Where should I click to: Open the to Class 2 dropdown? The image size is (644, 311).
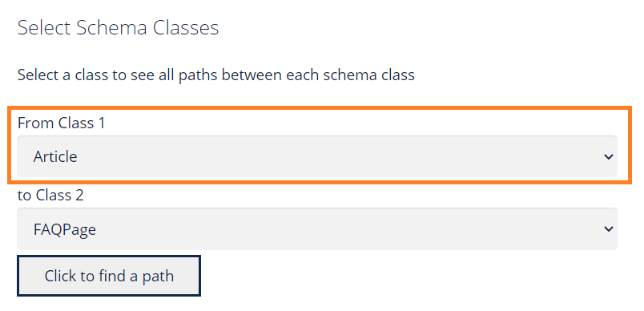point(316,228)
